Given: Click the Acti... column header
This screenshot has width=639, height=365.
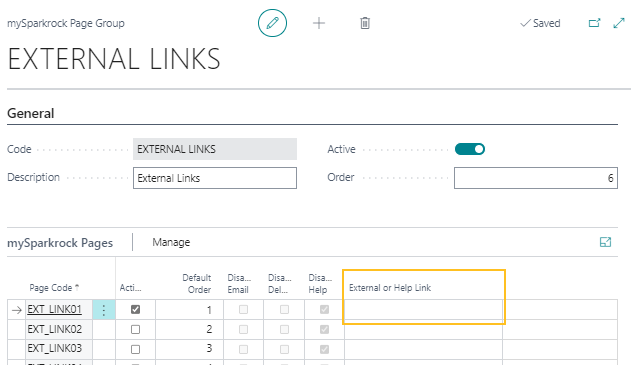Looking at the screenshot, I should 130,288.
